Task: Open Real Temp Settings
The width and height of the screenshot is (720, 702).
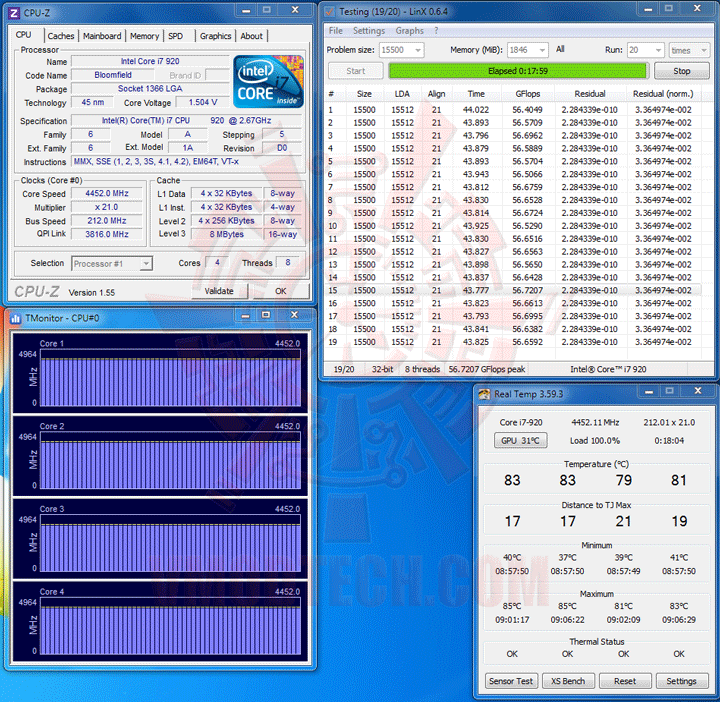Action: [681, 681]
